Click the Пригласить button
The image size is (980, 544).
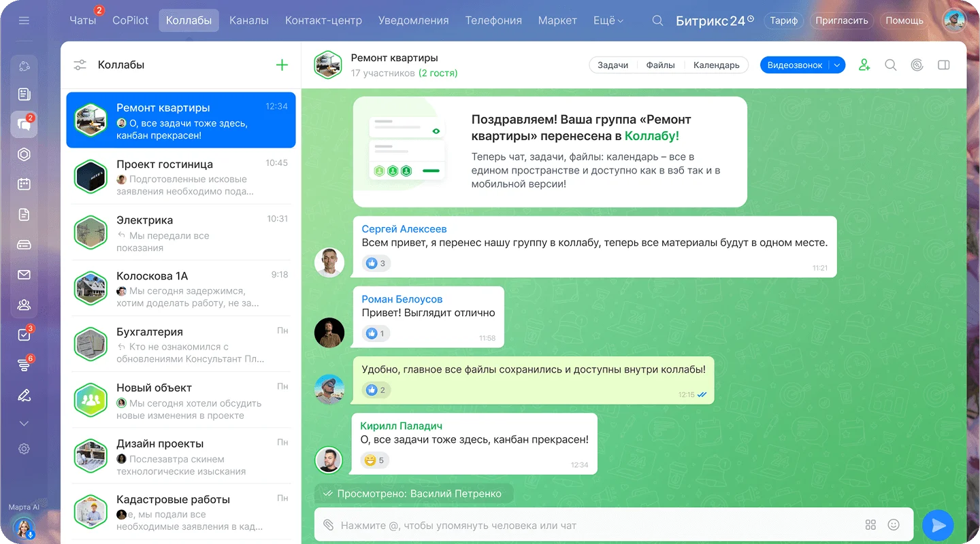tap(842, 20)
